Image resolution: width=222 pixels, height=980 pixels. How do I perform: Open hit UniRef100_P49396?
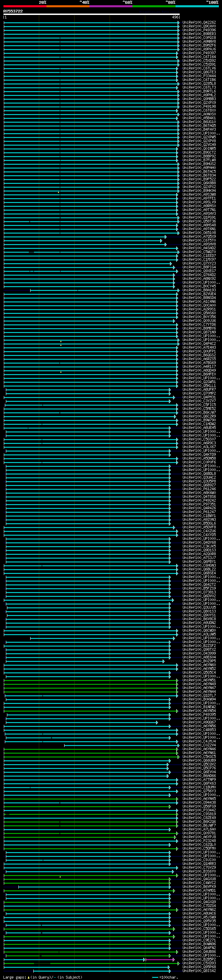pos(199,30)
